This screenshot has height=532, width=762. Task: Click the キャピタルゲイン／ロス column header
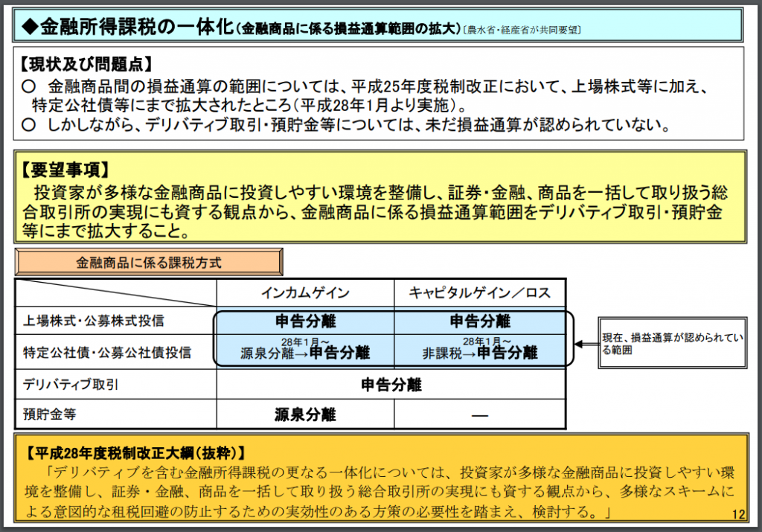[480, 293]
